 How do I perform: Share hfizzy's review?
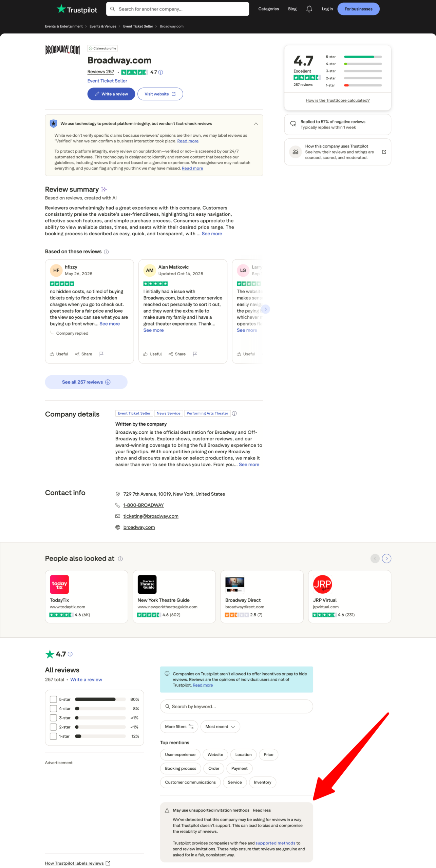(x=83, y=354)
